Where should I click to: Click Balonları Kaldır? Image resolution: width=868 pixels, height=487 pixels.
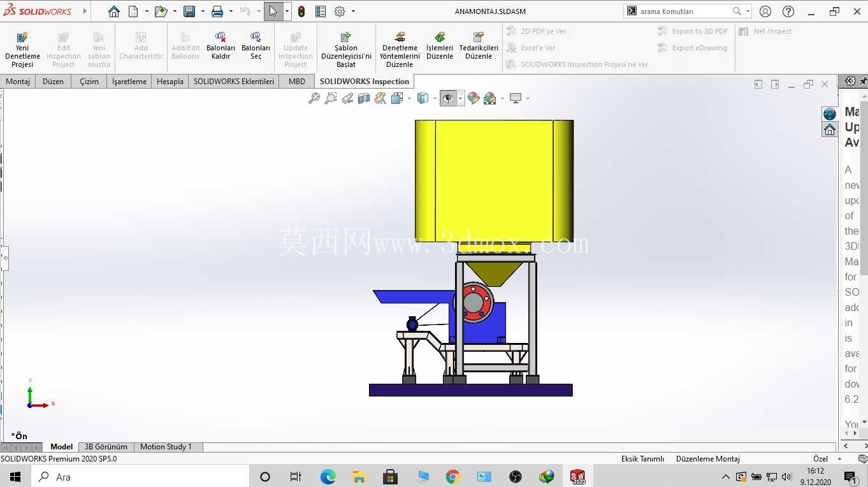(x=221, y=46)
